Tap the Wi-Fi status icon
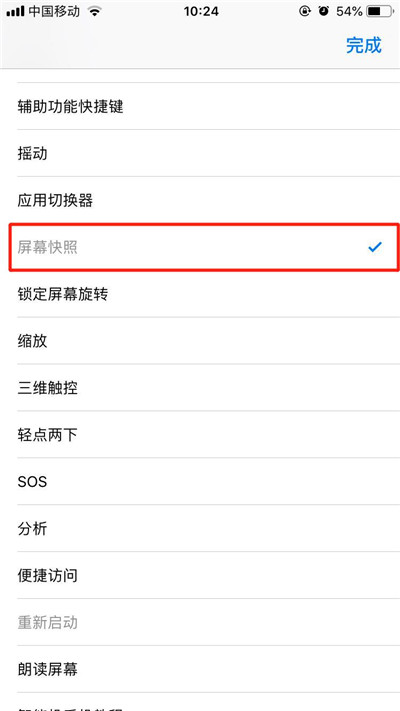This screenshot has width=400, height=711. 94,12
